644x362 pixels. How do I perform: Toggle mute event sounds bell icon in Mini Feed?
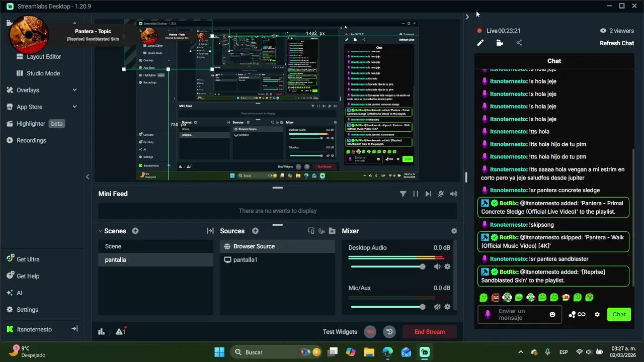coord(441,194)
